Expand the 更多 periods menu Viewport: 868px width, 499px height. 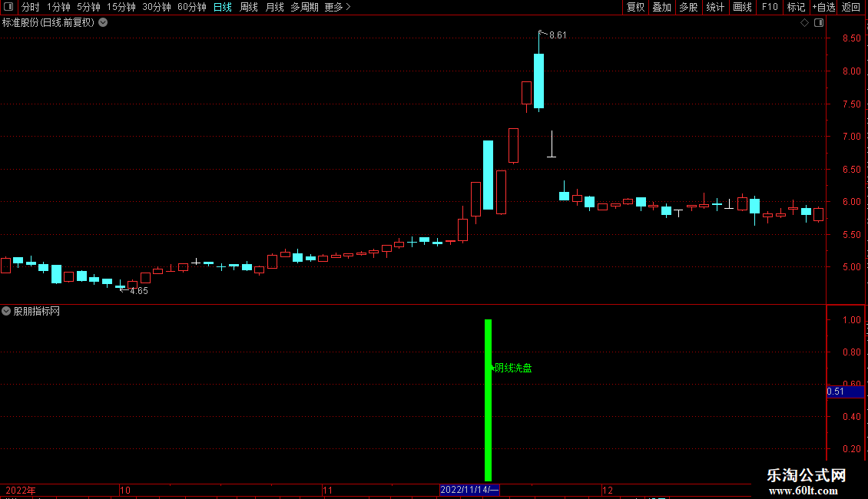coord(338,7)
